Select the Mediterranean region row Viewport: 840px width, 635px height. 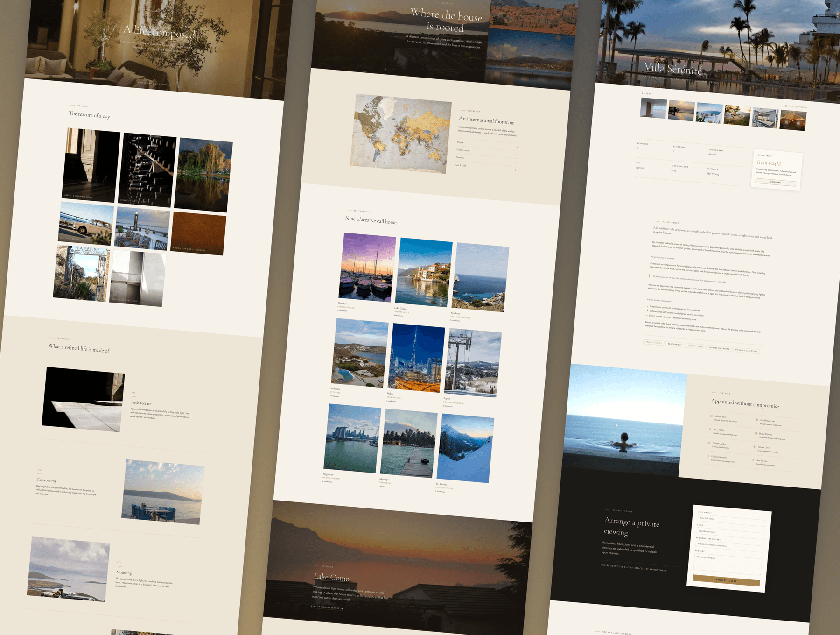tap(487, 153)
